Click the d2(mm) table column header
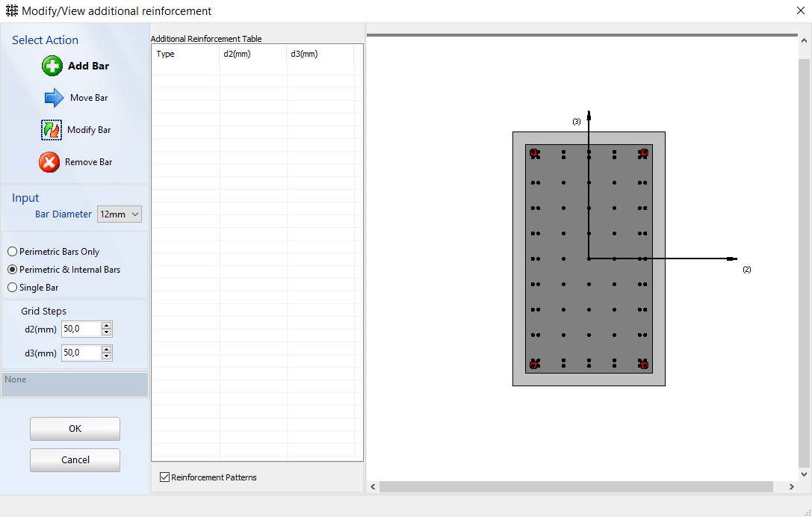Screen dimensions: 812x517 (x=252, y=54)
